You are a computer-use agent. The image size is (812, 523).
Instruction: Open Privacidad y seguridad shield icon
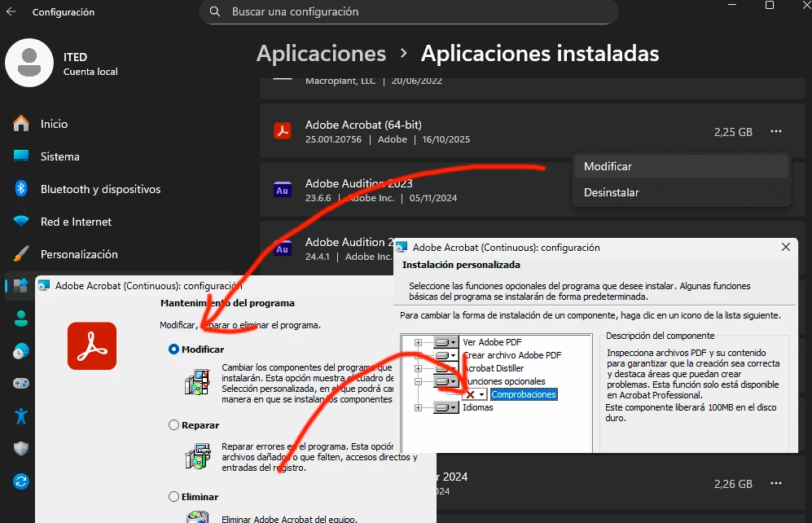[x=21, y=448]
